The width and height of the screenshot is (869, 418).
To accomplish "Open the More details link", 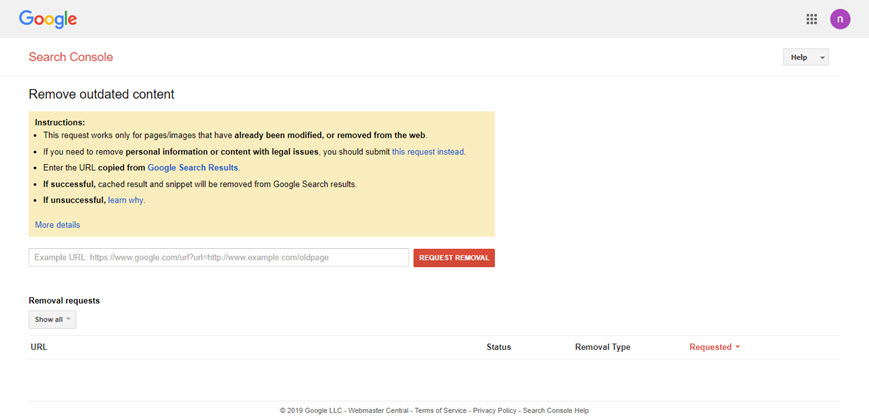I will [x=58, y=225].
